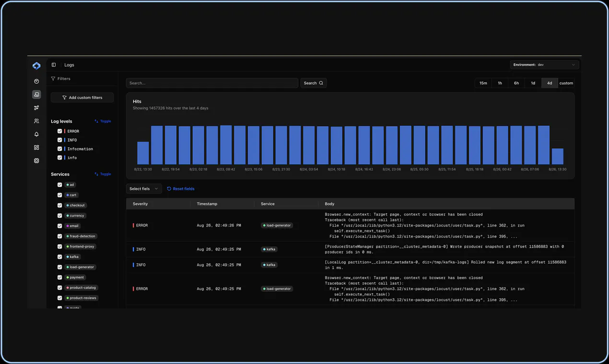
Task: Click the Search button
Action: 314,83
